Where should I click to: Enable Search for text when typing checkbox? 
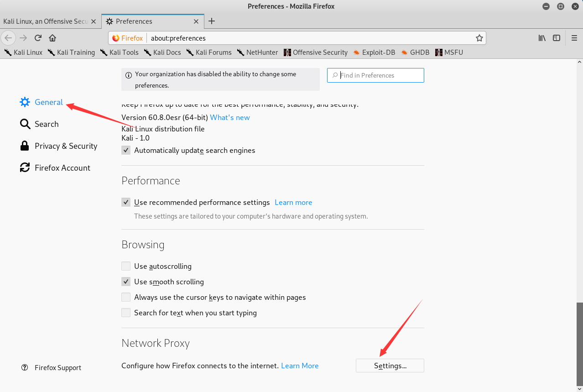point(126,313)
